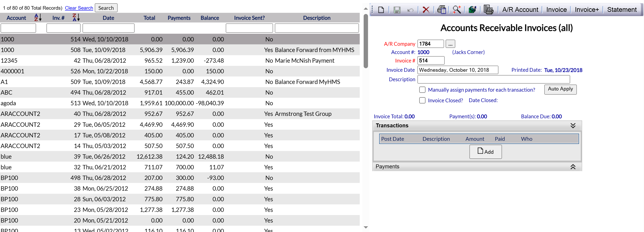Click the Balance column header
Image resolution: width=644 pixels, height=232 pixels.
click(210, 18)
